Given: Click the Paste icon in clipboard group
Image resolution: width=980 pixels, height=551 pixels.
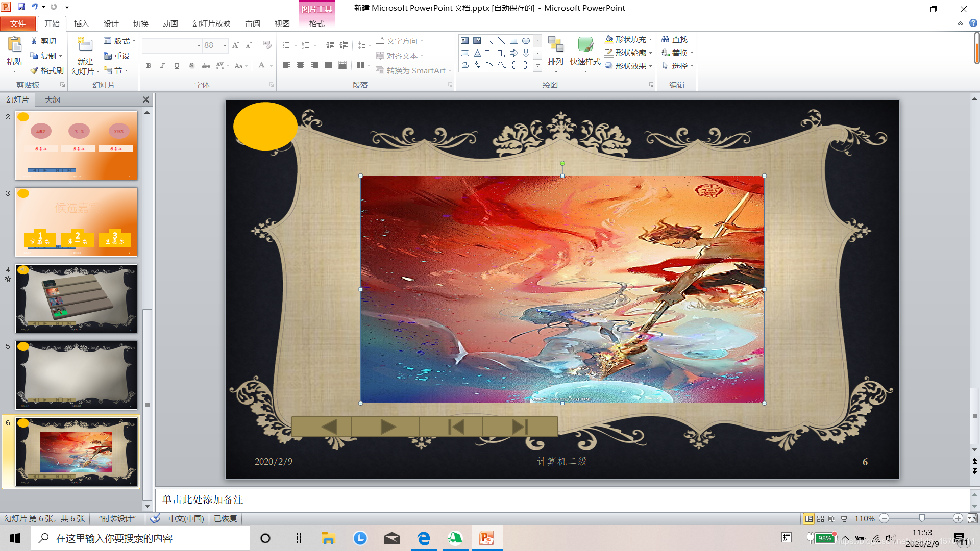Looking at the screenshot, I should pos(14,45).
